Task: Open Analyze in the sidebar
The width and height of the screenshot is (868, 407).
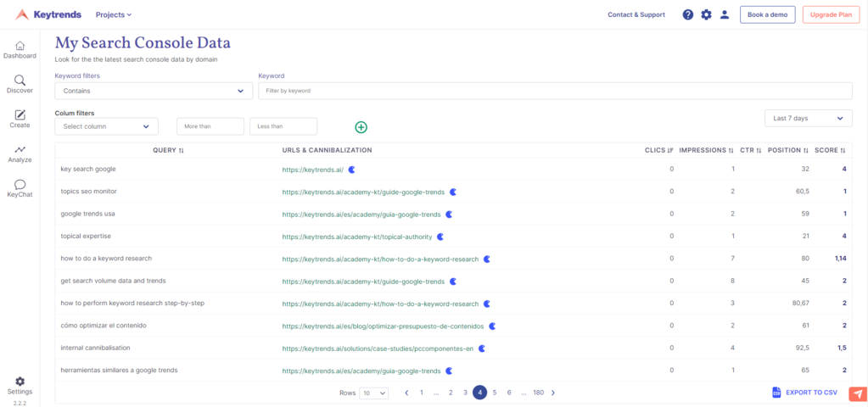Action: 20,154
